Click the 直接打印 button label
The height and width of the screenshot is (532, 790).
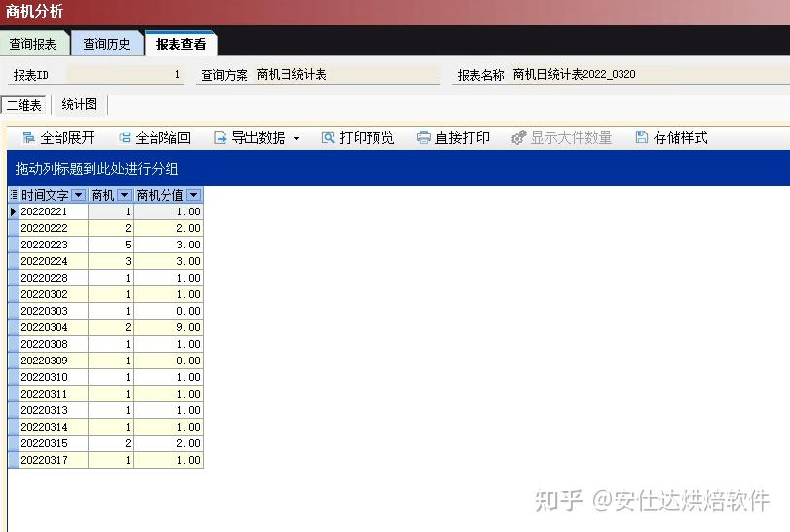463,137
